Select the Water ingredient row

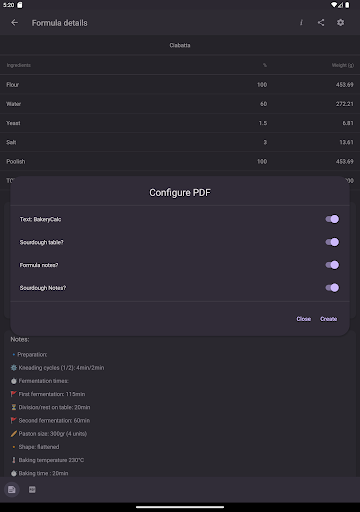click(180, 104)
